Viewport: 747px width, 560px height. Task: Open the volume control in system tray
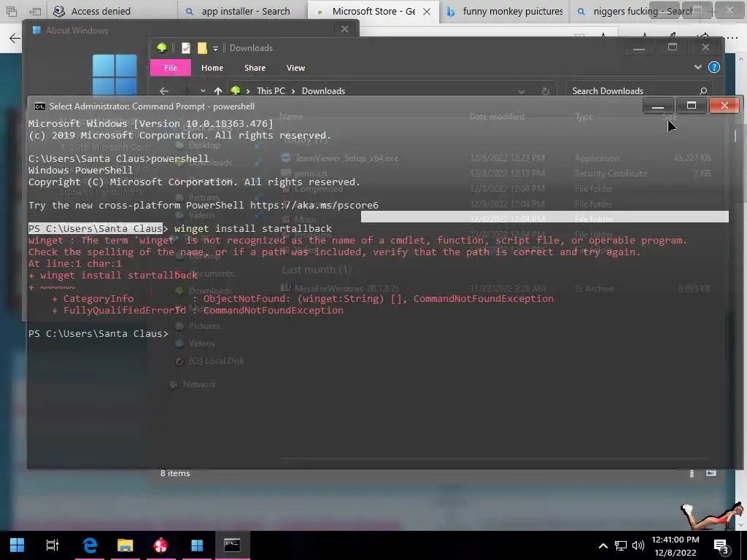[638, 545]
